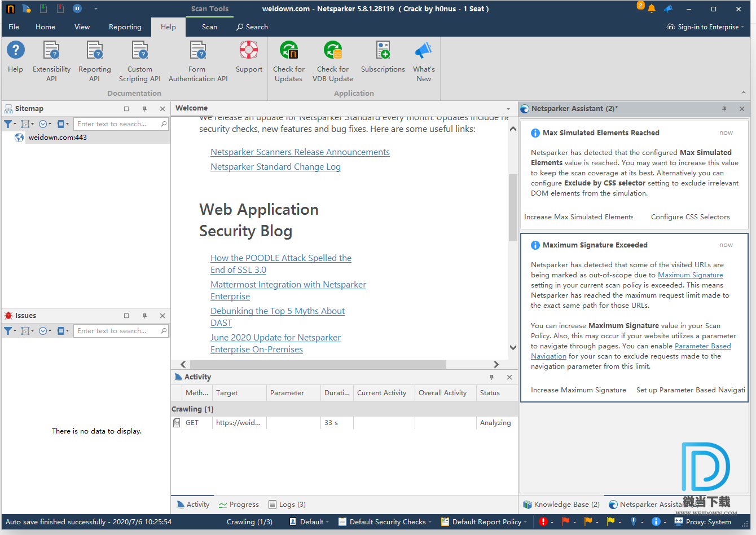Open Default Report Policy dropdown
The image size is (756, 535).
point(484,522)
